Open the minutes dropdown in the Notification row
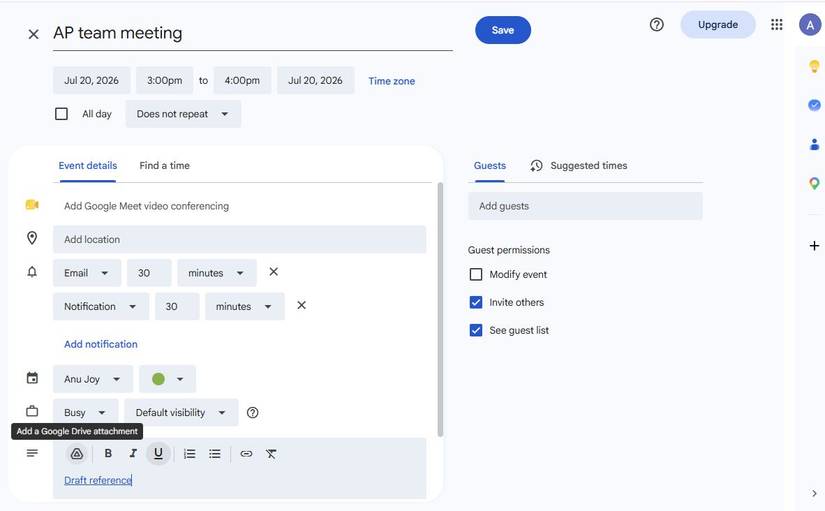 tap(245, 306)
